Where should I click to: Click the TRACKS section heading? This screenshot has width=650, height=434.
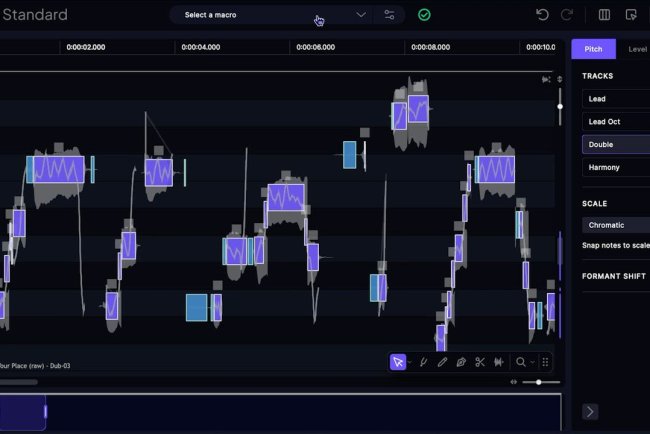[x=597, y=76]
